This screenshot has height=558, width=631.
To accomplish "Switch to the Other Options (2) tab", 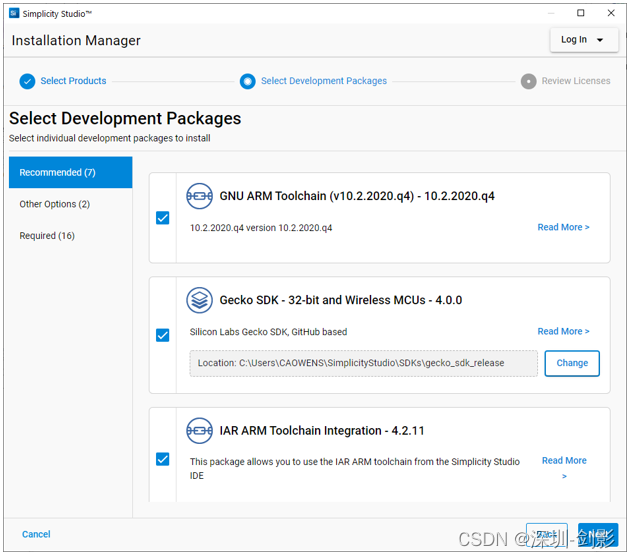I will point(55,204).
